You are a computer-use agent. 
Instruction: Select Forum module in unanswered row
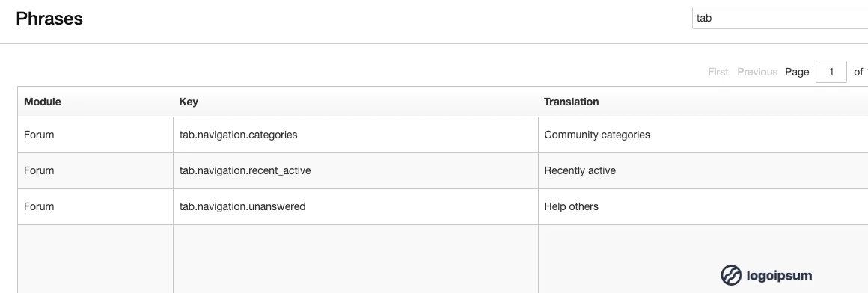[x=39, y=207]
